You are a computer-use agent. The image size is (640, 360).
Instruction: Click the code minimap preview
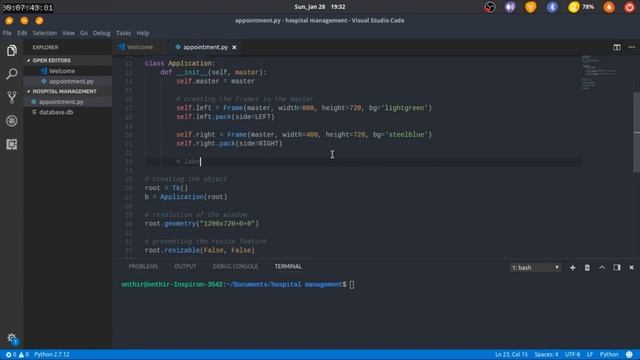point(598,73)
